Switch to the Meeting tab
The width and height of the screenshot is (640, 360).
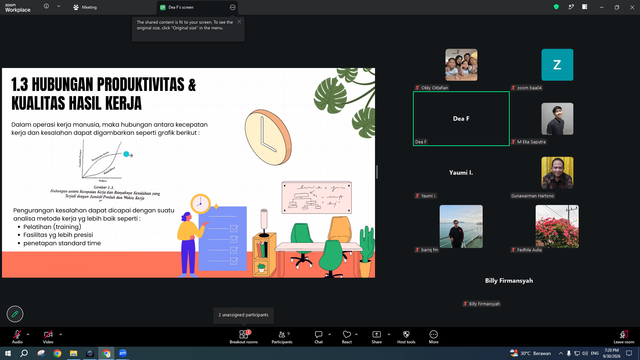85,7
